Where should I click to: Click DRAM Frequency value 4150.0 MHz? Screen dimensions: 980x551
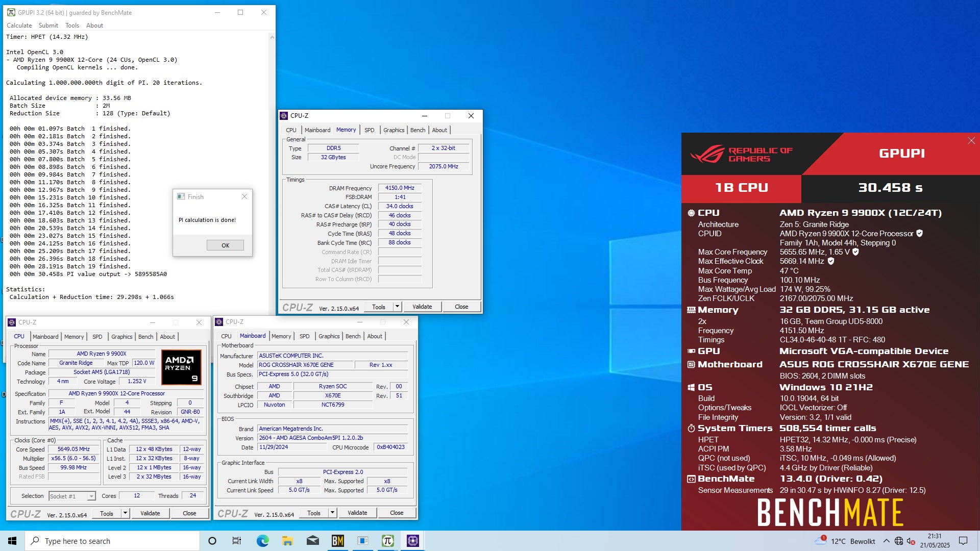tap(400, 188)
